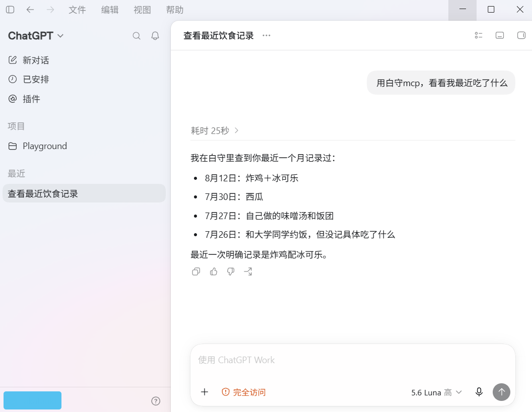Click the user message 用白守mcp bubble

tap(441, 83)
